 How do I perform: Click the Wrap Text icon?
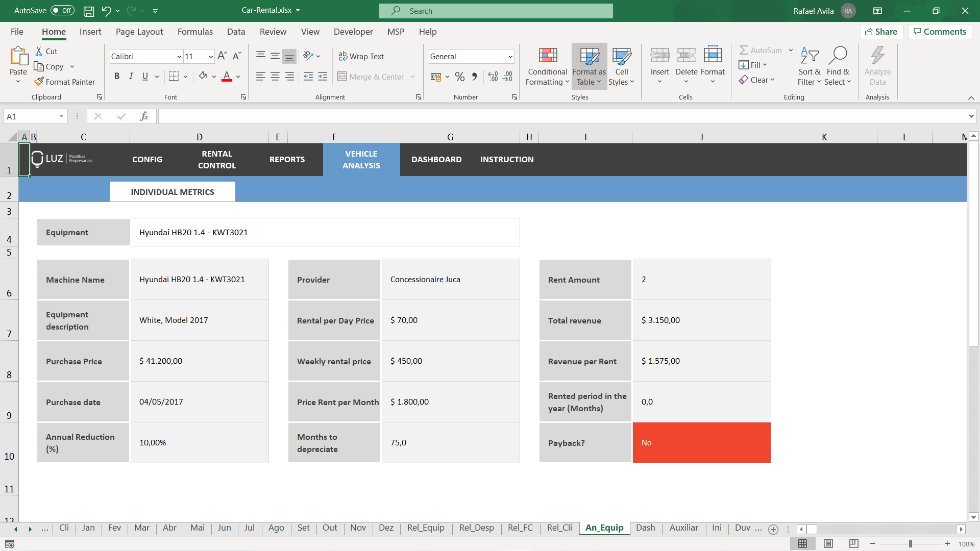click(342, 56)
